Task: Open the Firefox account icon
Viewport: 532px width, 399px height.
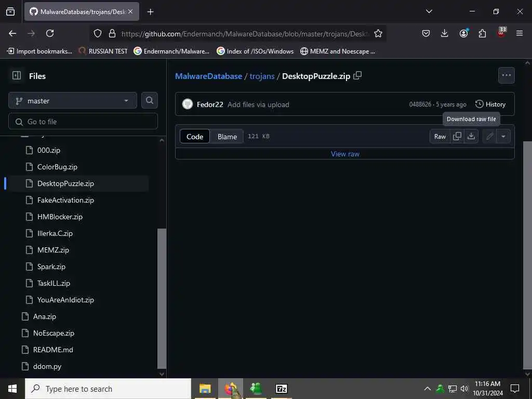Action: (x=463, y=33)
